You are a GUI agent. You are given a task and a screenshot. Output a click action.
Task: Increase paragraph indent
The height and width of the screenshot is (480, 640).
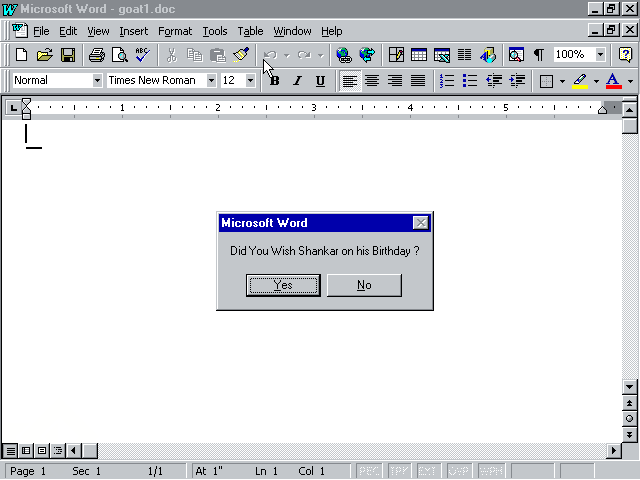(517, 81)
